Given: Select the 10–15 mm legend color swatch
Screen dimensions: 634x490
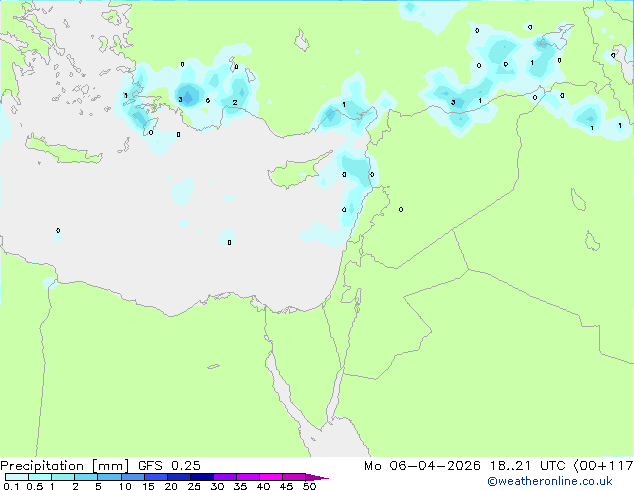Looking at the screenshot, I should click(132, 477).
